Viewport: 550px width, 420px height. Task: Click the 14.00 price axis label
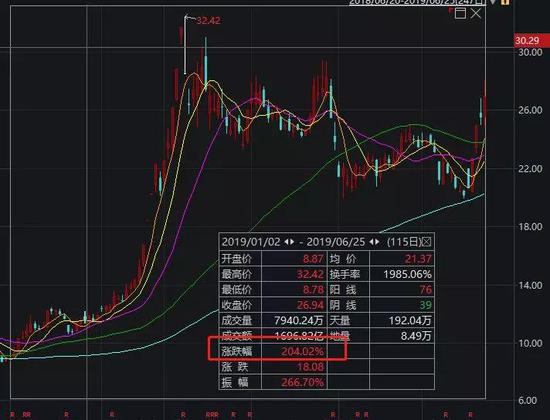coord(530,285)
